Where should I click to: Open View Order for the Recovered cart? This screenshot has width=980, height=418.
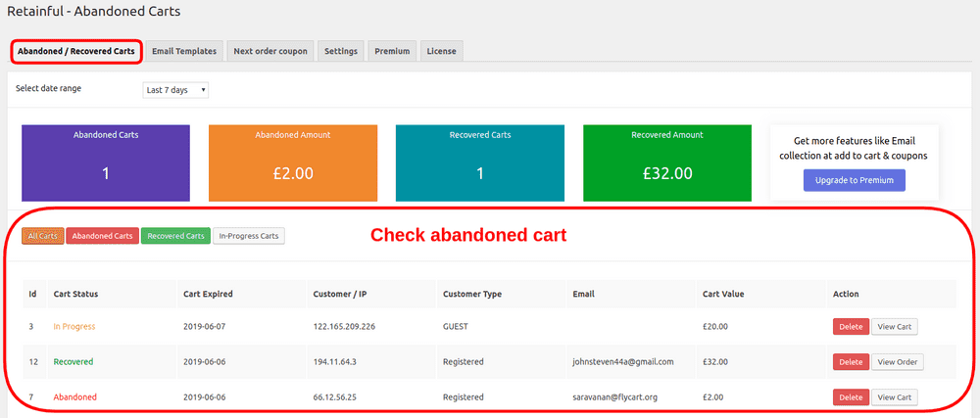897,362
